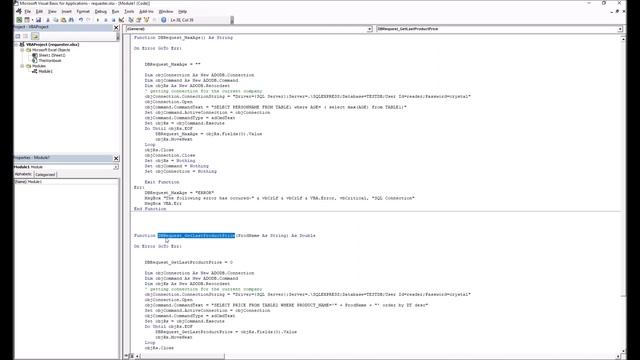
Task: Open the View menu
Action: click(x=52, y=11)
